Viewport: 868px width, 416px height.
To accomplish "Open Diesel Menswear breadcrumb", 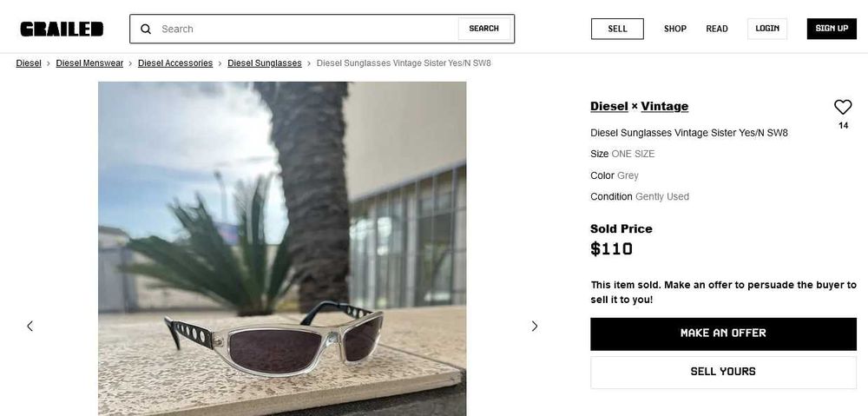I will [89, 63].
